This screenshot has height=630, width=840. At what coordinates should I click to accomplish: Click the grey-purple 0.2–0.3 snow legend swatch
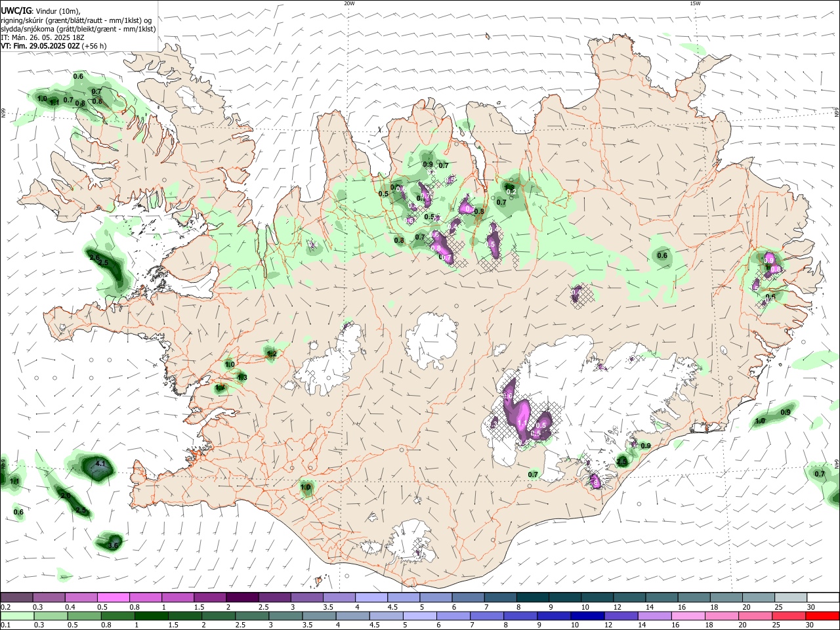(x=17, y=597)
